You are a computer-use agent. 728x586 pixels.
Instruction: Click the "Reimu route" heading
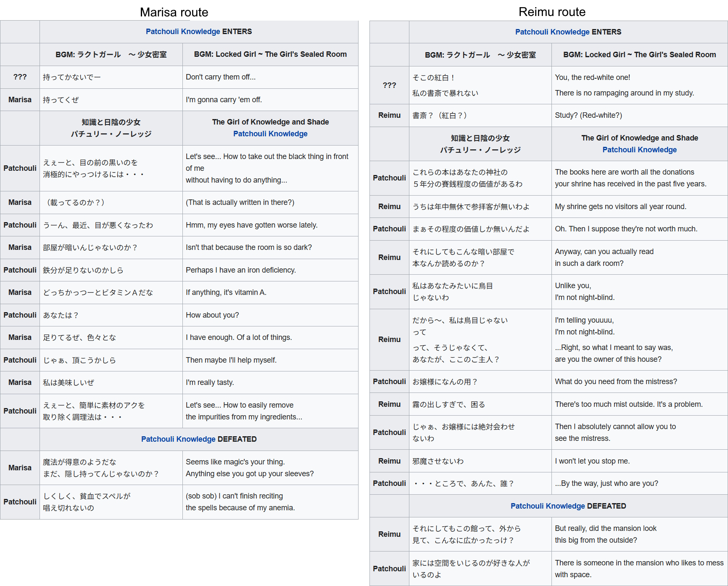552,12
